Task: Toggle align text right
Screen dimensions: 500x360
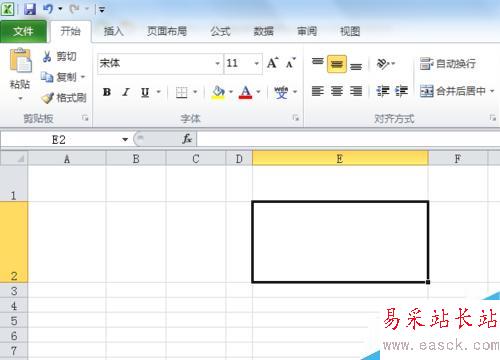Action: point(356,91)
